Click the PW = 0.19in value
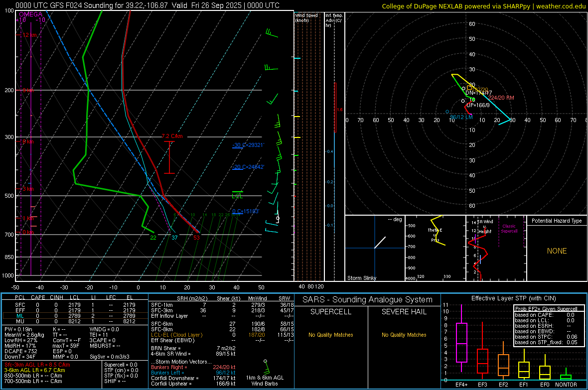Screen dimensions: 588x390 18,329
